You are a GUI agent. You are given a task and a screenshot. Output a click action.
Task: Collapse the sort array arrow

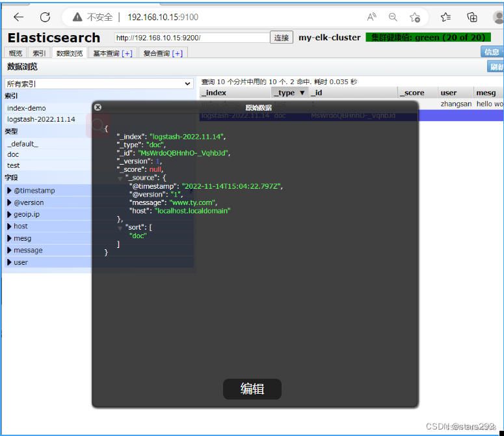(x=120, y=228)
